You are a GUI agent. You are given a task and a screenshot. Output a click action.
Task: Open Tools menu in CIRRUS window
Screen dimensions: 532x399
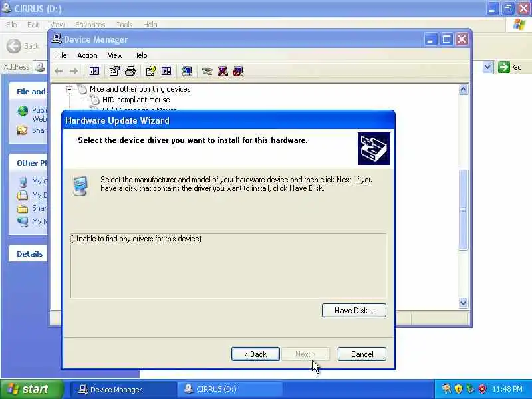[x=124, y=25]
